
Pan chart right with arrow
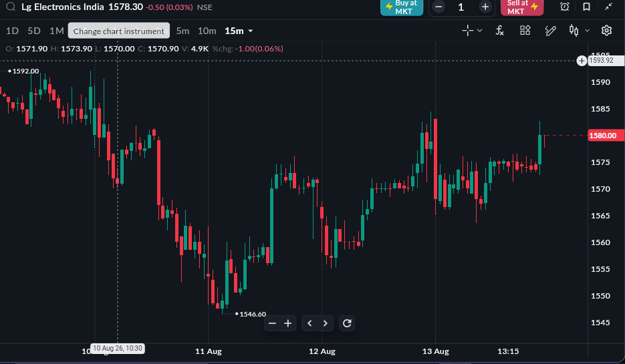326,323
